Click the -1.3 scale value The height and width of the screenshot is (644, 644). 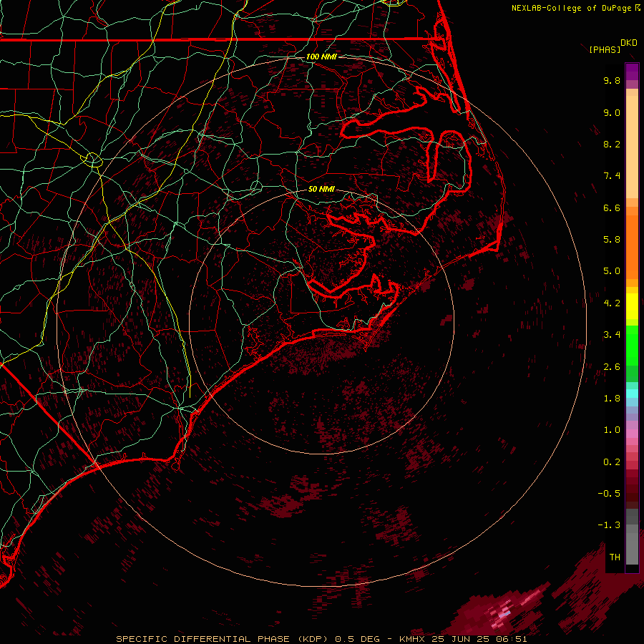(x=609, y=525)
